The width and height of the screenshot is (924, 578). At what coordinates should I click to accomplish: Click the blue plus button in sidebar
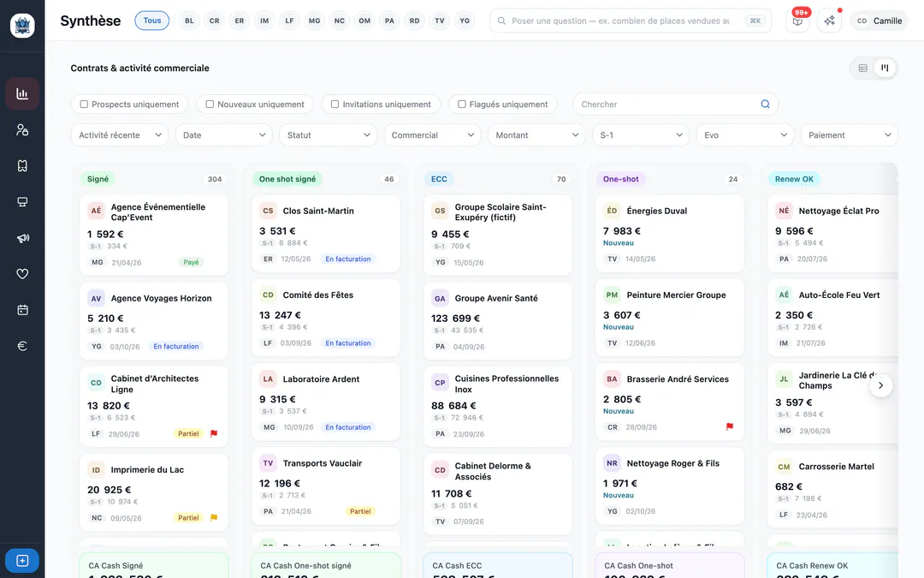tap(22, 560)
